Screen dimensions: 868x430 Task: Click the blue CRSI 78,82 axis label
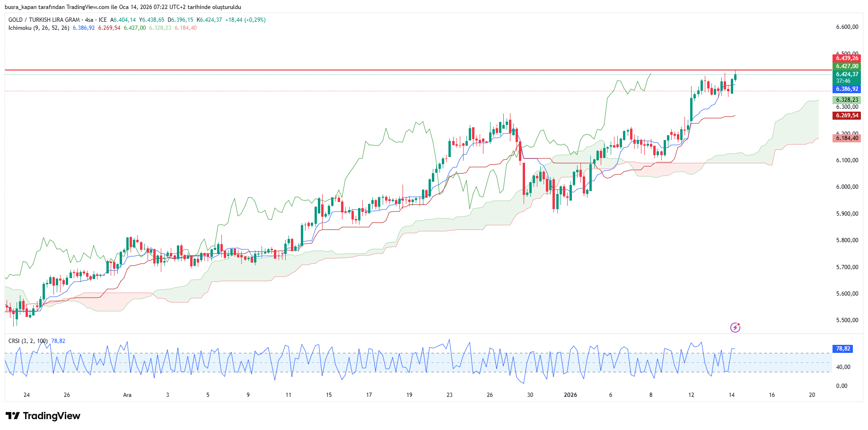tap(842, 349)
